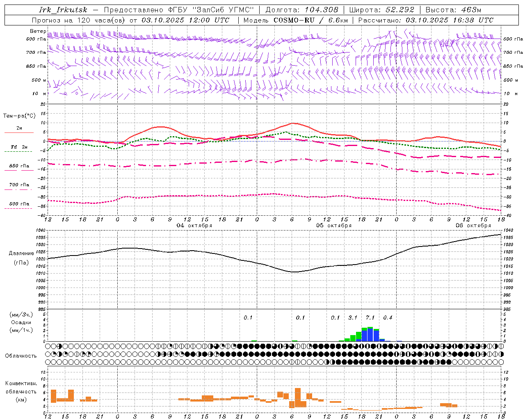Click the '(гПа)' unit label under Давление

pyautogui.click(x=21, y=262)
